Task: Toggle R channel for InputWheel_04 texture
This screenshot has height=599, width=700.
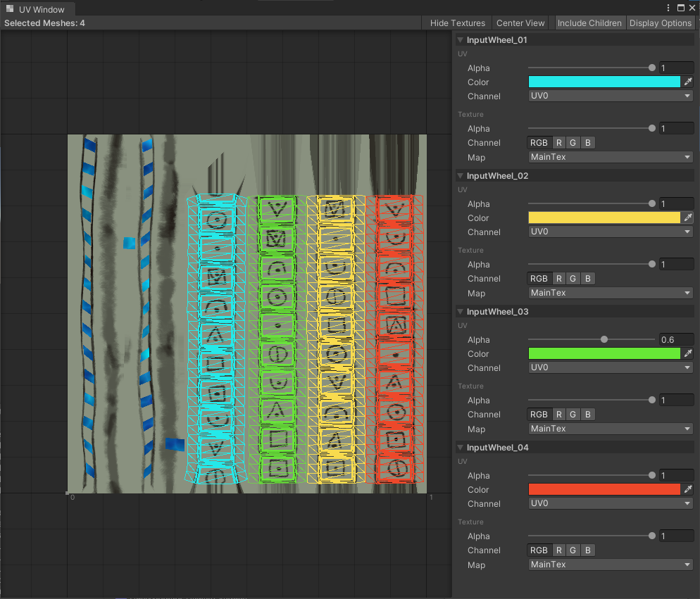Action: tap(558, 550)
